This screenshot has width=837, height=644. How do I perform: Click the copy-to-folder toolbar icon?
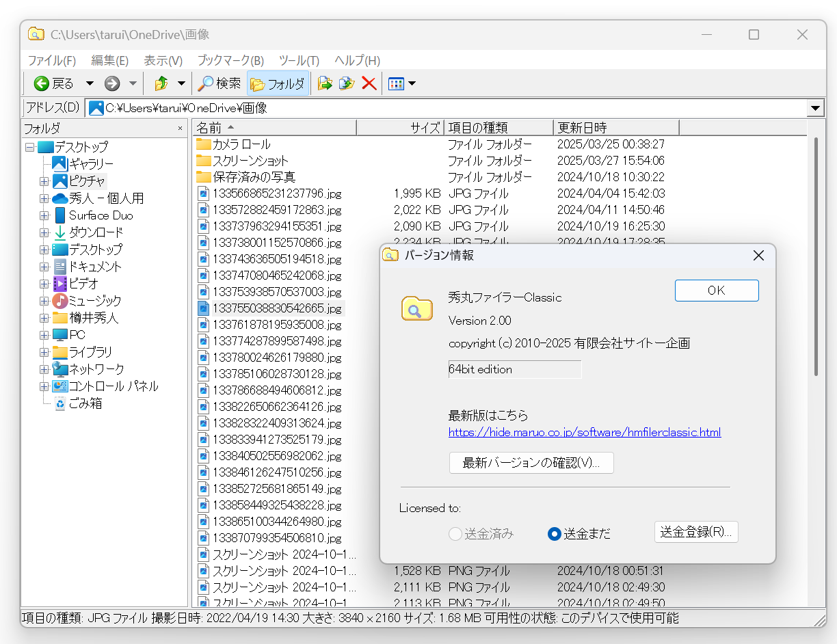point(347,83)
